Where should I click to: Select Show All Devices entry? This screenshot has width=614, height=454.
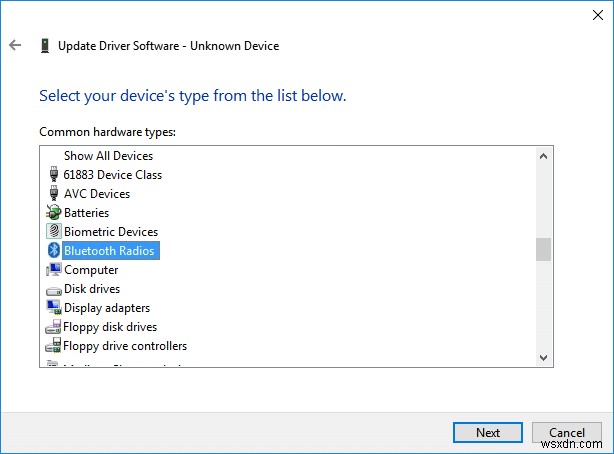(108, 156)
